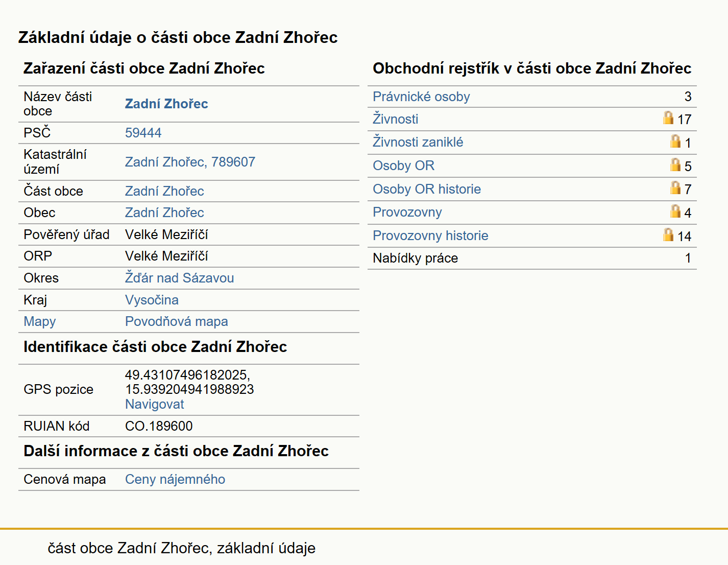Click the lock icon in Provozovny row

pos(675,211)
